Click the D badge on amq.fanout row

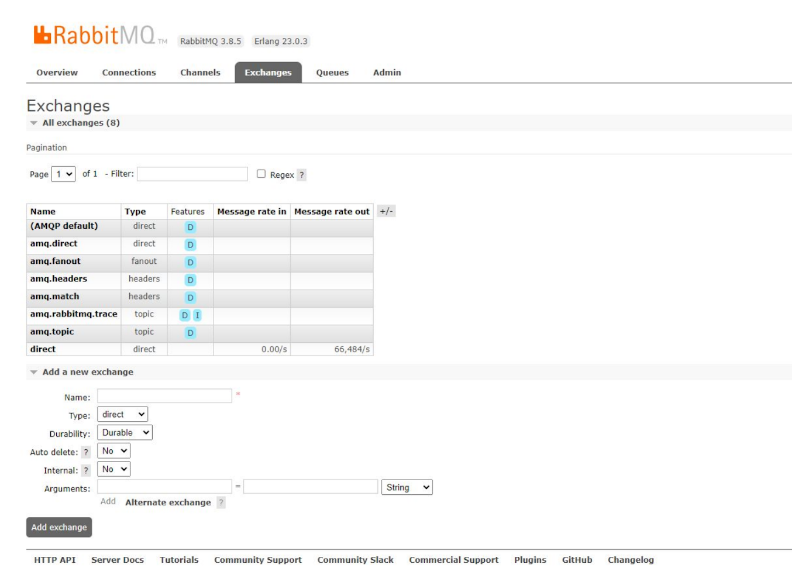pos(190,262)
